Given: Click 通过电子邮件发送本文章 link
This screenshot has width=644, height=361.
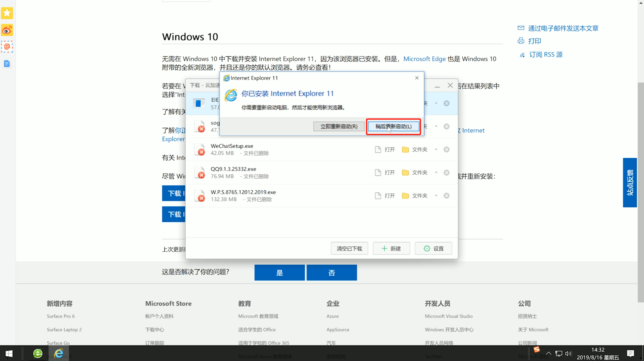Looking at the screenshot, I should [x=563, y=28].
